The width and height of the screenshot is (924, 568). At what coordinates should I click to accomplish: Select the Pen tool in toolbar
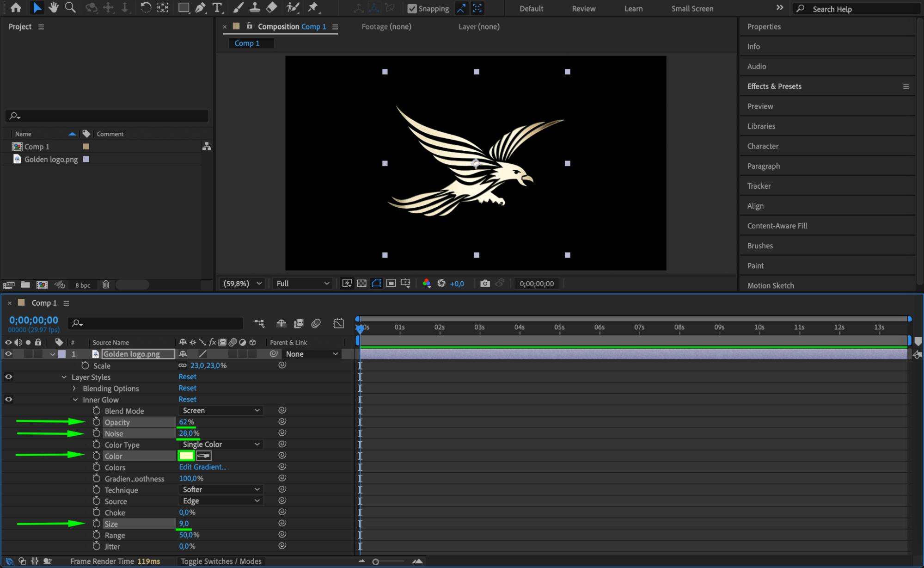[x=201, y=7]
